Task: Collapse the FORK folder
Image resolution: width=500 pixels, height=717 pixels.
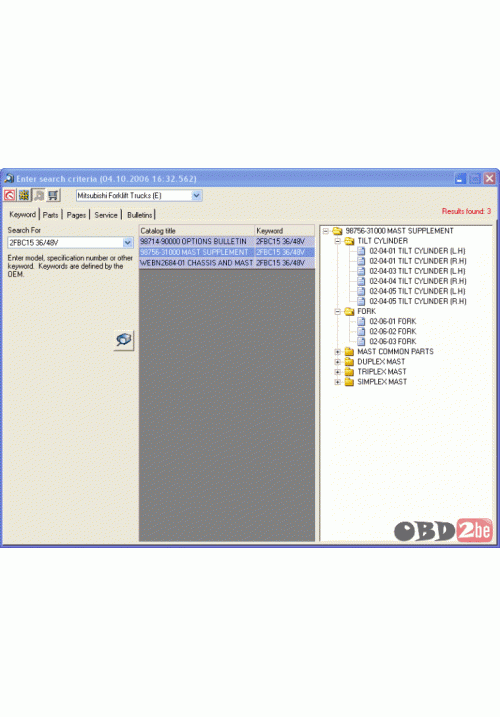Action: (x=338, y=311)
